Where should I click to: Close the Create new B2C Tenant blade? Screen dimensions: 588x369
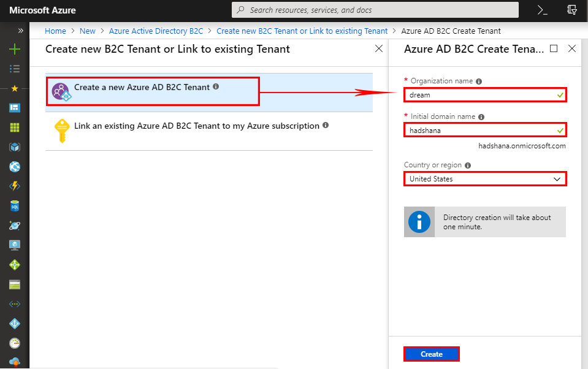tap(379, 48)
